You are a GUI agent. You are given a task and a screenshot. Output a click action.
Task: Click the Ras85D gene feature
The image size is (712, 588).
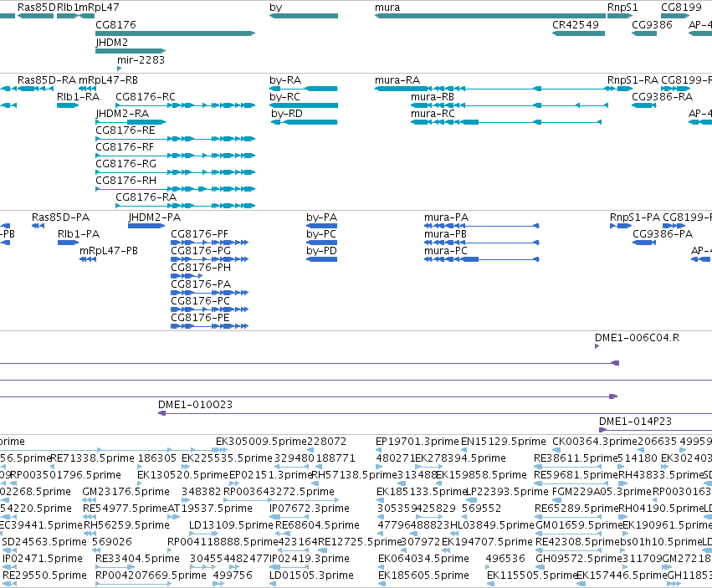35,16
